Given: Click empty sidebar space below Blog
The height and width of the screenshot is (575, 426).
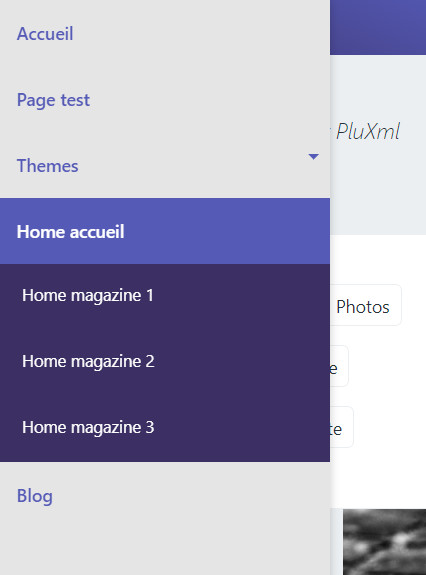Looking at the screenshot, I should 165,543.
